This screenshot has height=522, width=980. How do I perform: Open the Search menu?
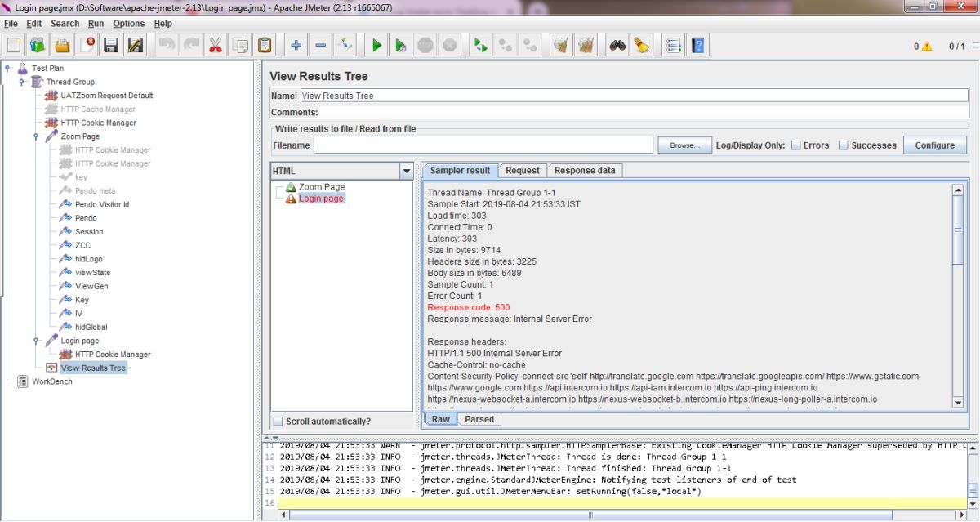point(65,24)
